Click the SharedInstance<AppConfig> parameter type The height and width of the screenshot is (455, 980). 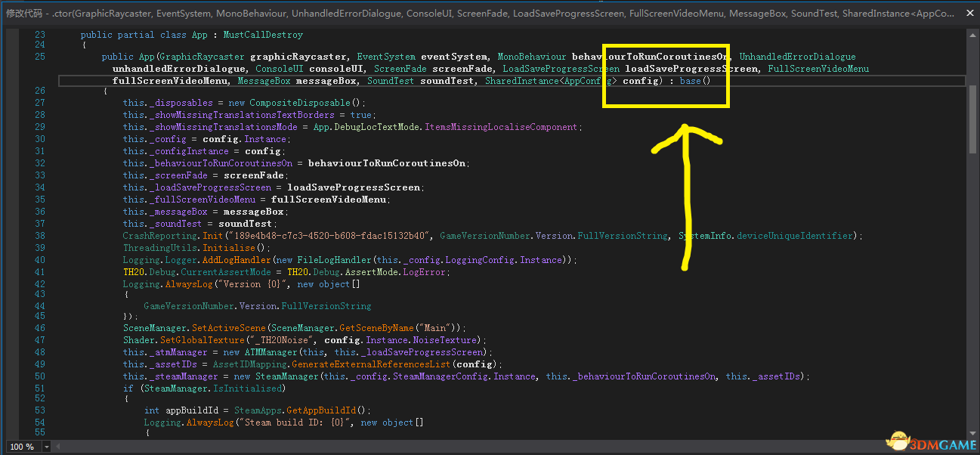click(552, 81)
